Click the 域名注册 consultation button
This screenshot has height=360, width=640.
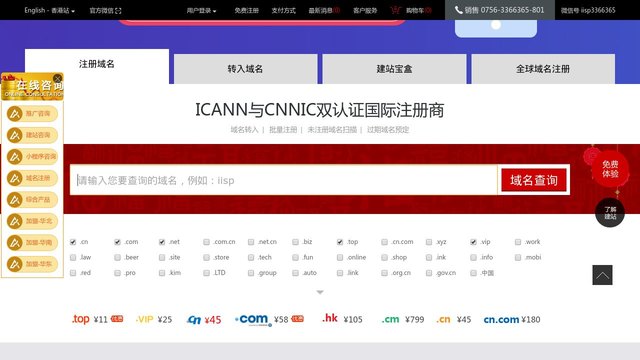pos(33,178)
